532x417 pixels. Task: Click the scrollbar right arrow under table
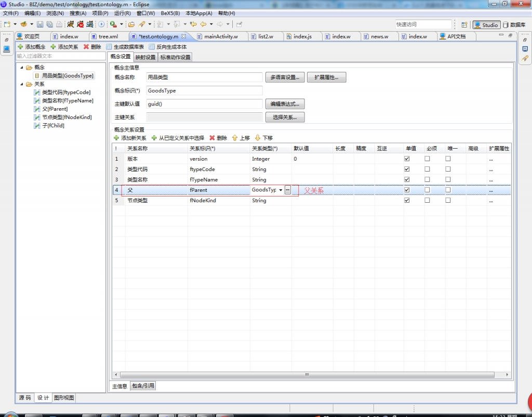pos(507,374)
